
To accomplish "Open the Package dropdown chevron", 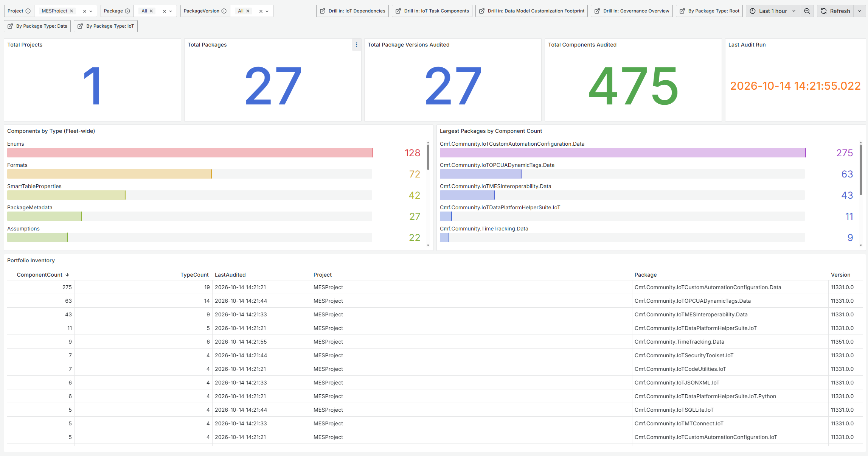I will coord(171,11).
